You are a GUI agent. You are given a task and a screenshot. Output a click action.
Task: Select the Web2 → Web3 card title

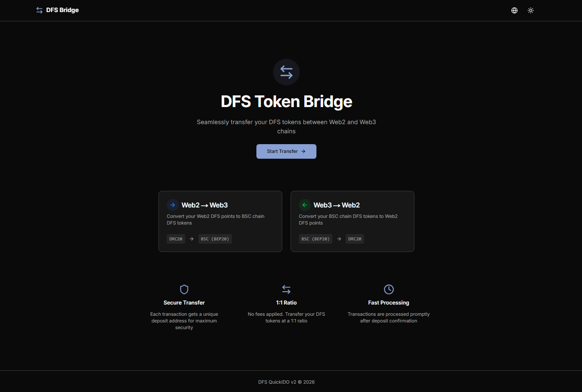(205, 205)
